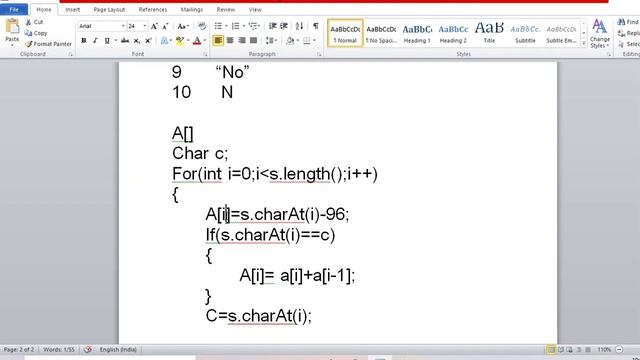Toggle Italic formatting

pyautogui.click(x=95, y=40)
